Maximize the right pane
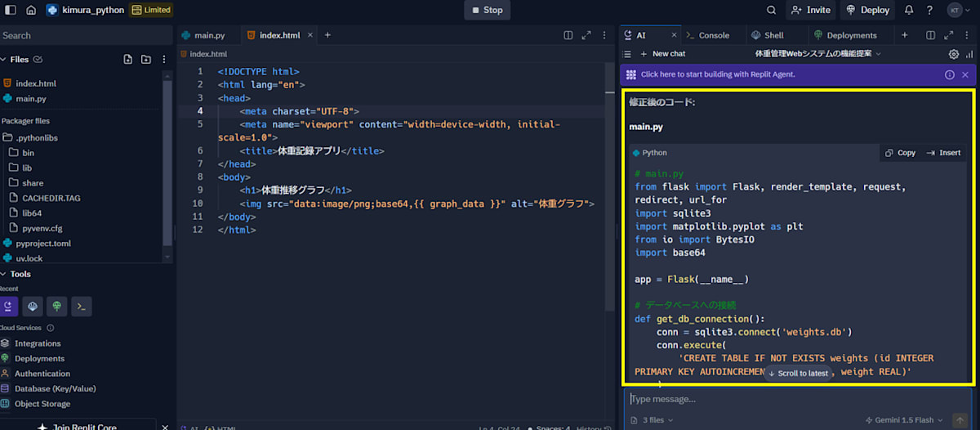The height and width of the screenshot is (430, 980). coord(948,35)
